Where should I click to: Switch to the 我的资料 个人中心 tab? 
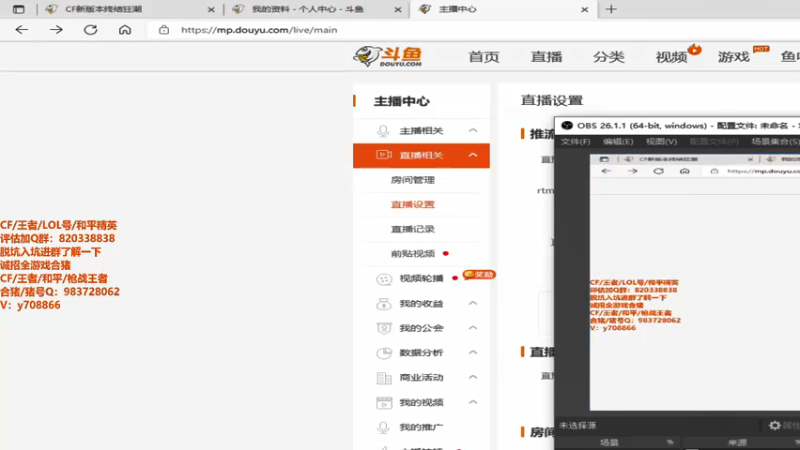click(x=316, y=9)
